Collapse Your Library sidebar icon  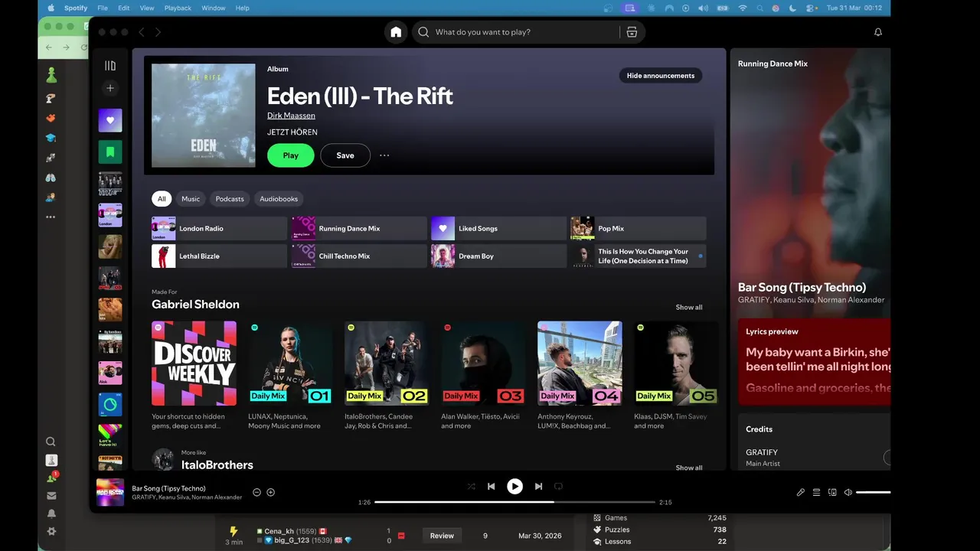coord(110,66)
